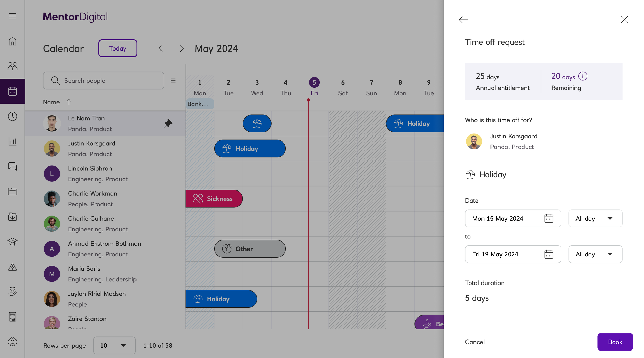The height and width of the screenshot is (358, 644).
Task: Open the hamburger menu in the sidebar
Action: [12, 16]
